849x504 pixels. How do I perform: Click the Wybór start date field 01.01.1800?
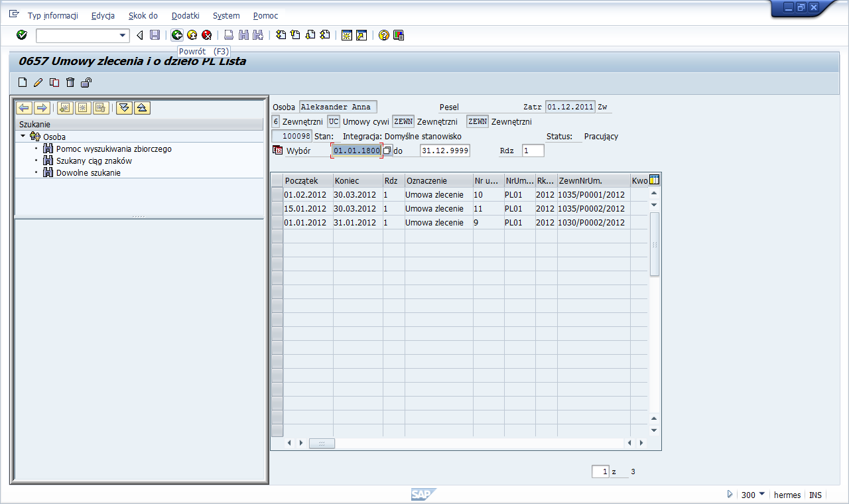[357, 151]
